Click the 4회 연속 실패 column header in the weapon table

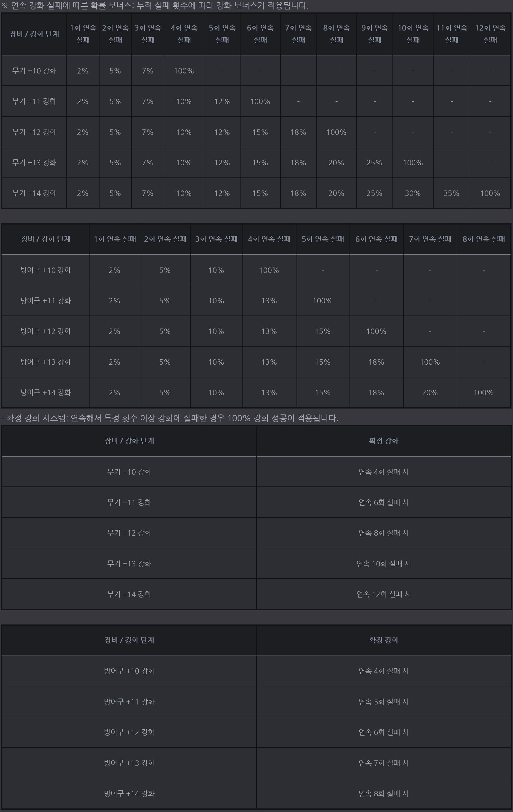pos(184,34)
